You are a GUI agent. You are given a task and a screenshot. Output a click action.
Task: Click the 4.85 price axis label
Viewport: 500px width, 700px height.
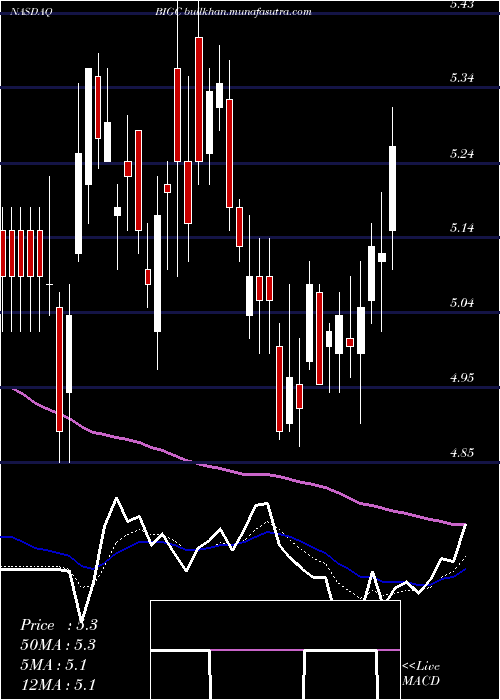[x=462, y=453]
